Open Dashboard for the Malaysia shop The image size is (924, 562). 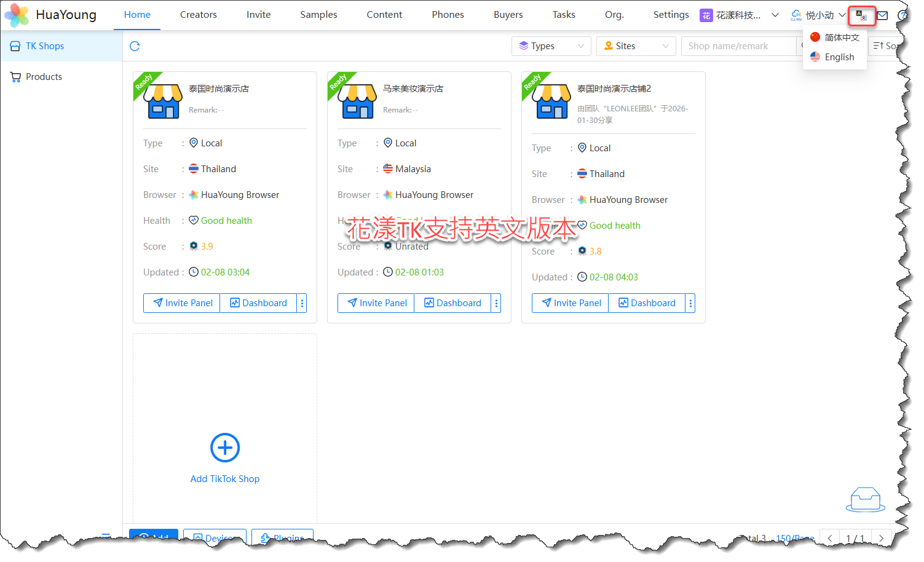tap(452, 303)
